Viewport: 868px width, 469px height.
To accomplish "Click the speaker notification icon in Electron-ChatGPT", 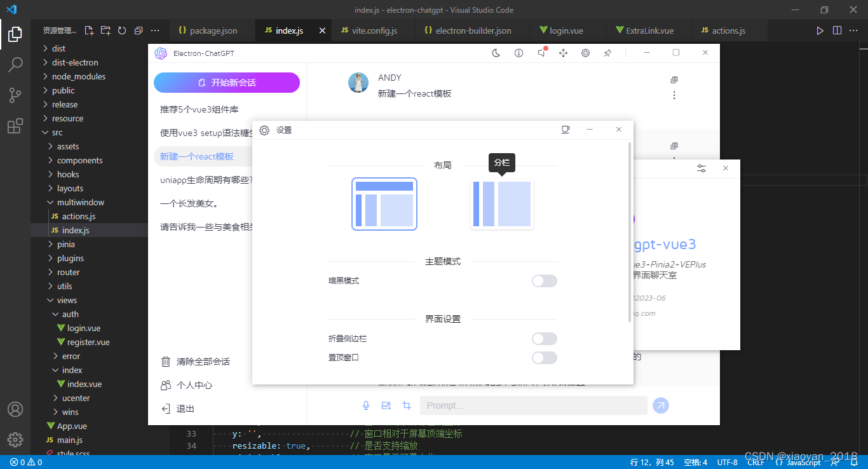I will (x=541, y=53).
